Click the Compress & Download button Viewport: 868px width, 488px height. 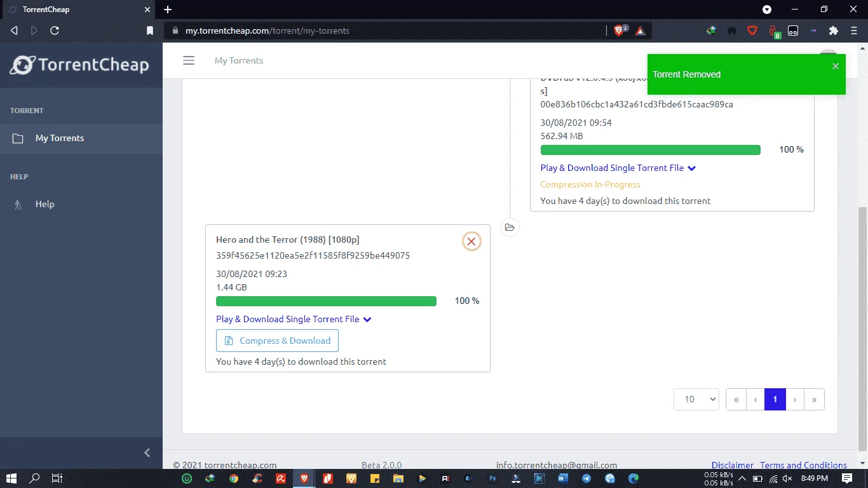pyautogui.click(x=277, y=341)
